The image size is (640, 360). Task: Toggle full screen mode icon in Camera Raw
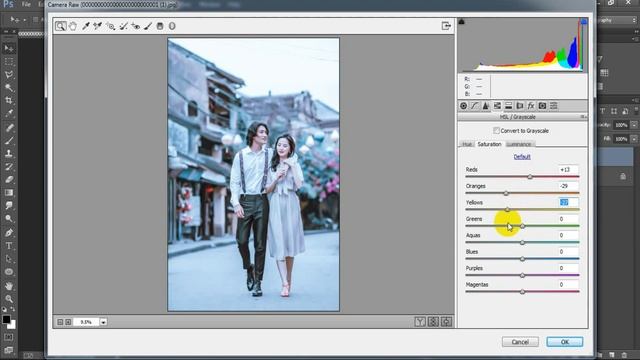(446, 26)
